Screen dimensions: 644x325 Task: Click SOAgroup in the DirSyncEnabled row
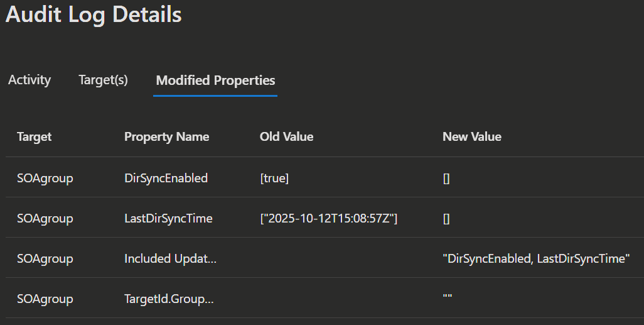pos(45,179)
